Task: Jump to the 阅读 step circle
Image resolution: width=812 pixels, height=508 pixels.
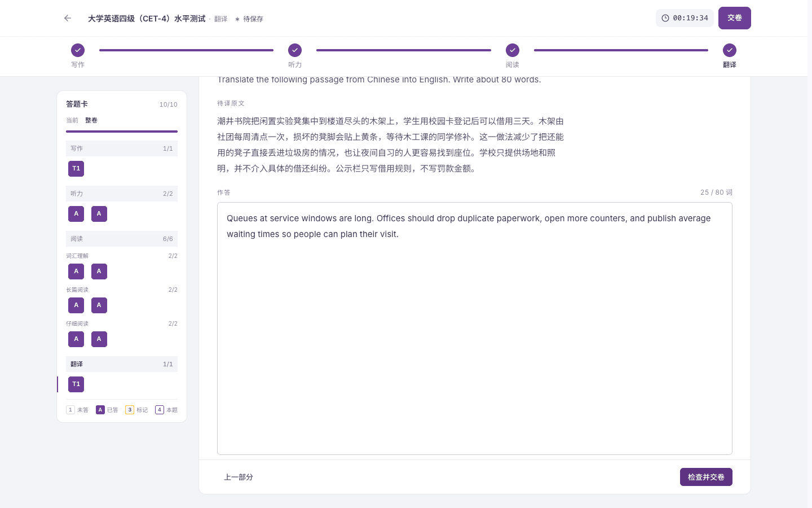Action: [513, 50]
